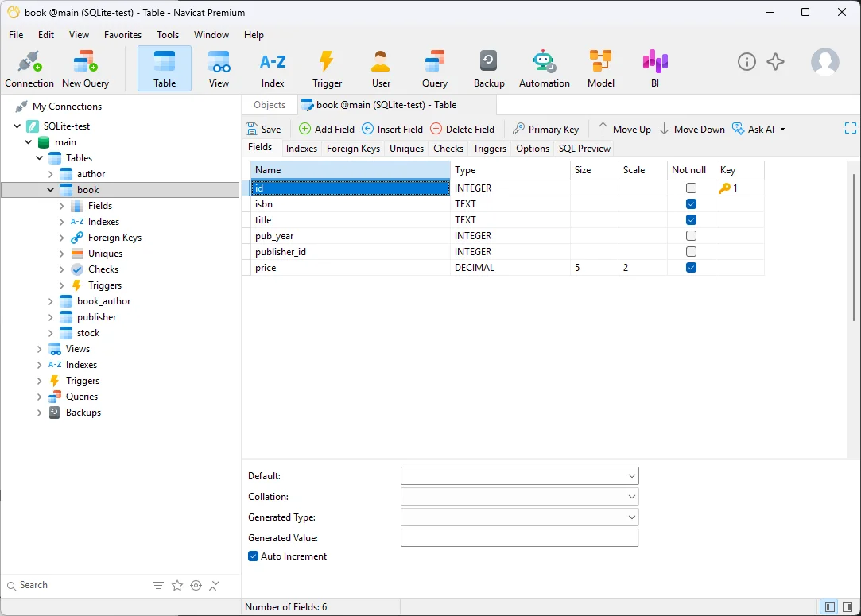Screen dimensions: 861x616
Task: Click into the Generated Value field
Action: click(x=519, y=538)
